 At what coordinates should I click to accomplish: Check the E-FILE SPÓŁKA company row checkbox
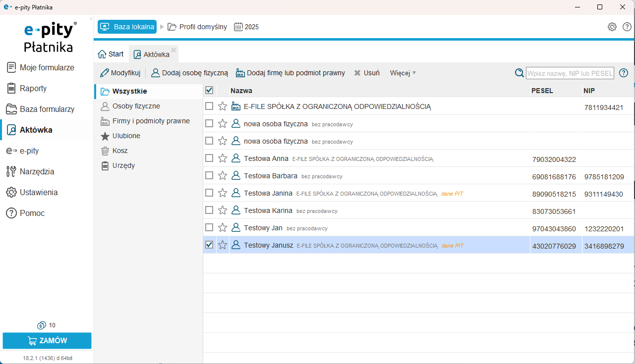pos(209,106)
